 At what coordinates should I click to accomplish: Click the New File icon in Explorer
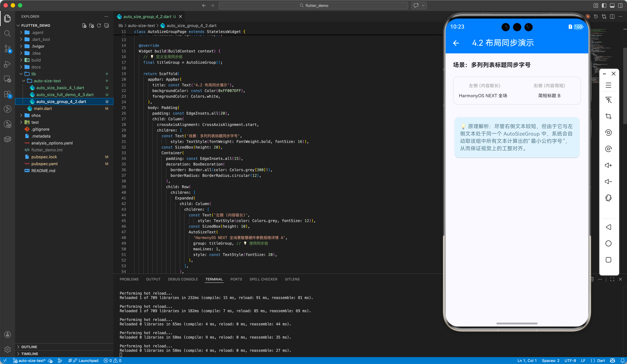coord(84,26)
